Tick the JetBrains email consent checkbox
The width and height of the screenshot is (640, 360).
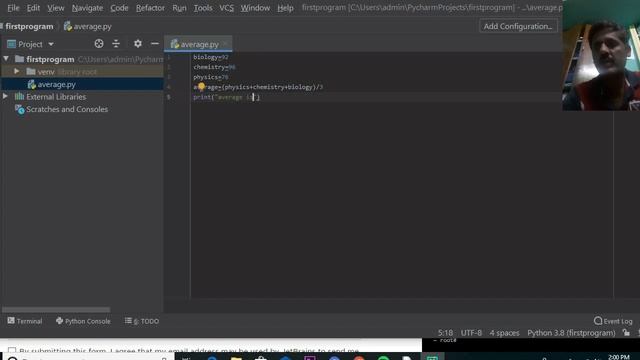coord(12,350)
